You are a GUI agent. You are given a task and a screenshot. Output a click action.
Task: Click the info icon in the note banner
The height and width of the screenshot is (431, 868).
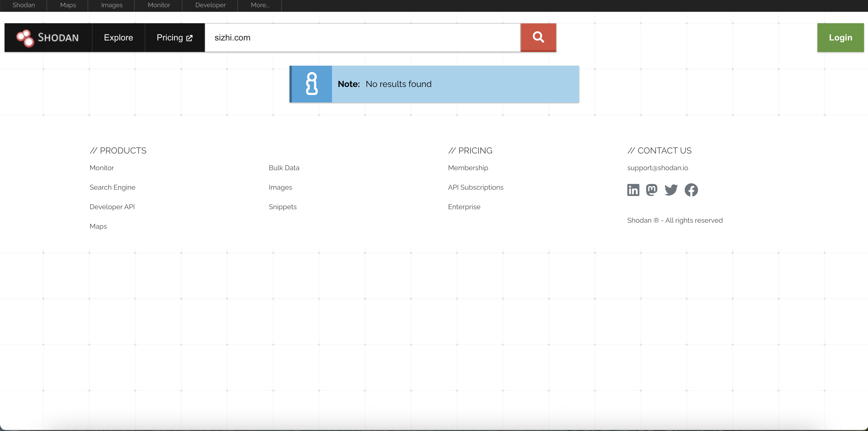click(x=311, y=84)
